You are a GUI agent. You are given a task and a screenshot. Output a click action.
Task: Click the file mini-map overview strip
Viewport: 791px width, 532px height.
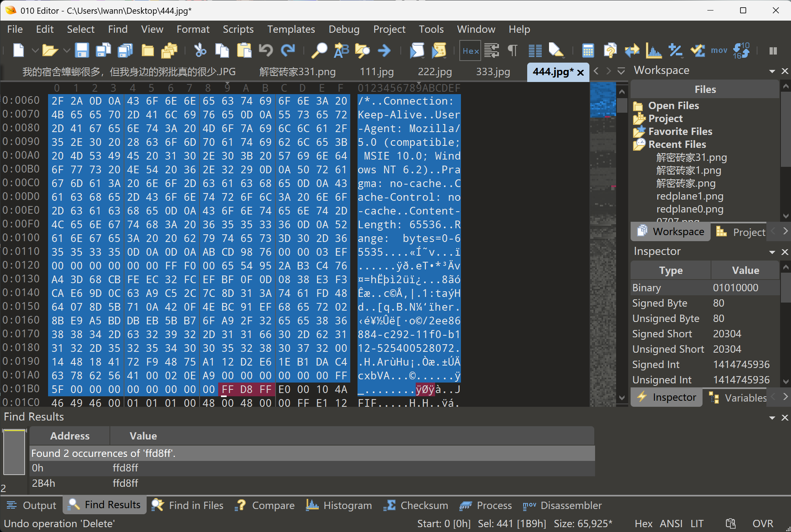[602, 242]
